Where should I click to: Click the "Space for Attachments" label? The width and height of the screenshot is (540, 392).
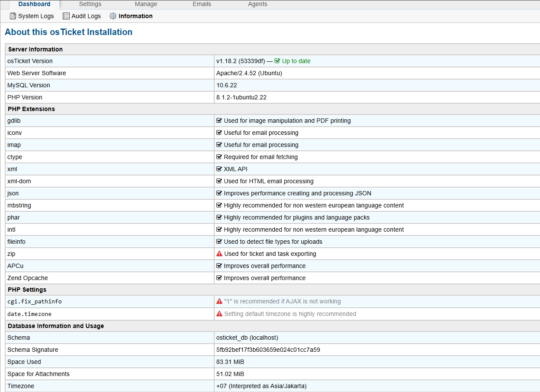pos(39,374)
